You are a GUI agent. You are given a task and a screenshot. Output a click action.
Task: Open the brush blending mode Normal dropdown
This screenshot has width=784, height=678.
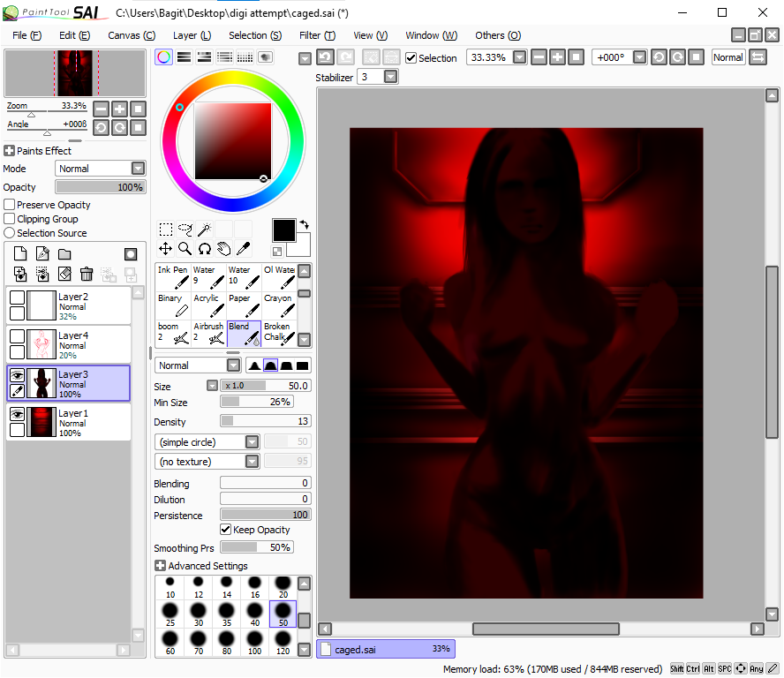[233, 365]
